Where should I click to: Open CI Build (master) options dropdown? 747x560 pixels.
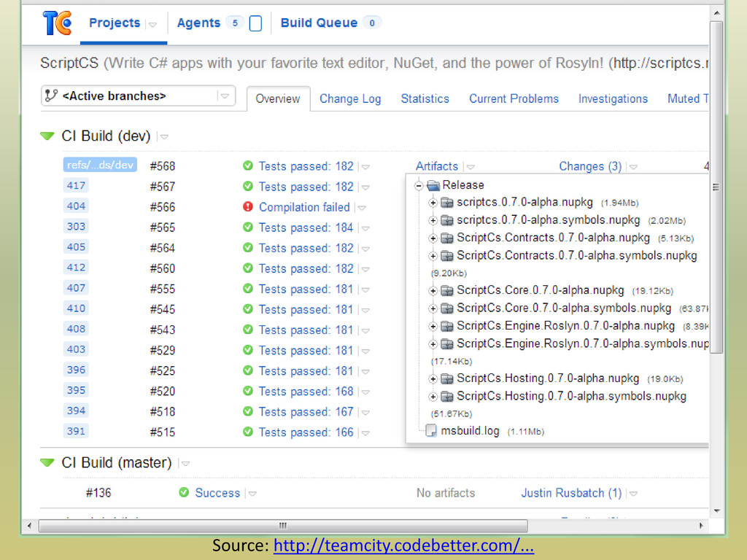[x=185, y=463]
